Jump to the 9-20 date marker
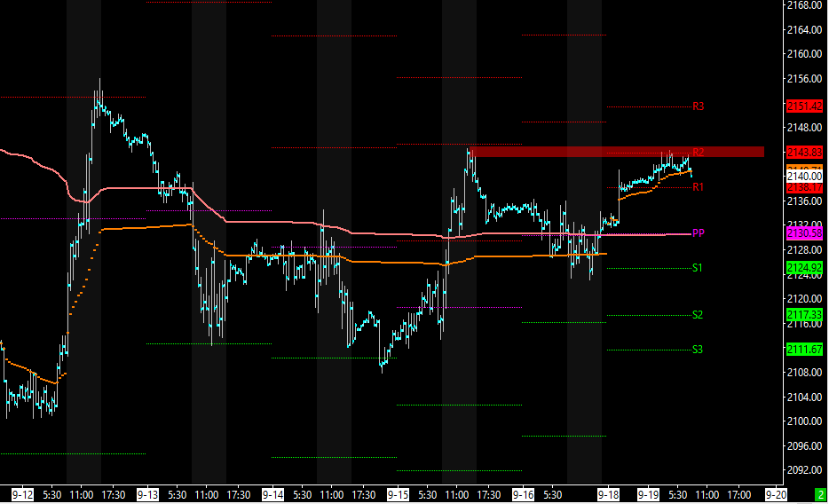 click(x=776, y=495)
